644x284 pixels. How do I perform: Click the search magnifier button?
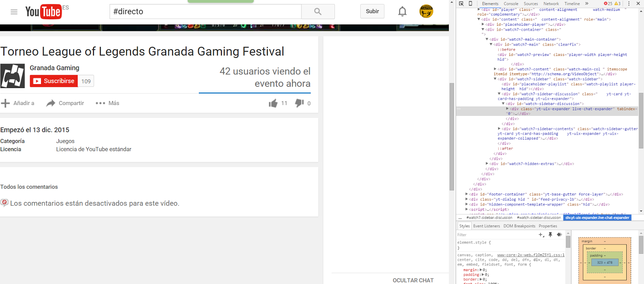[x=318, y=12]
